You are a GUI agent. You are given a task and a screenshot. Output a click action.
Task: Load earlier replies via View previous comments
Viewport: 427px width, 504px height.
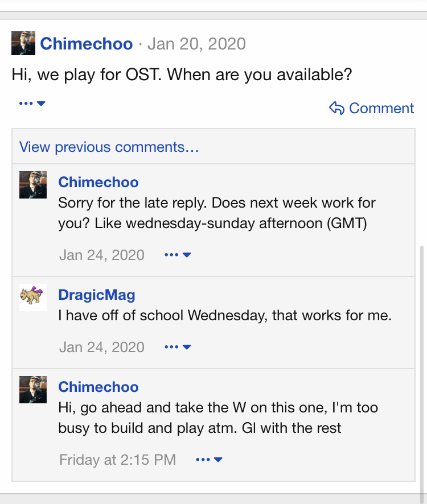point(109,147)
